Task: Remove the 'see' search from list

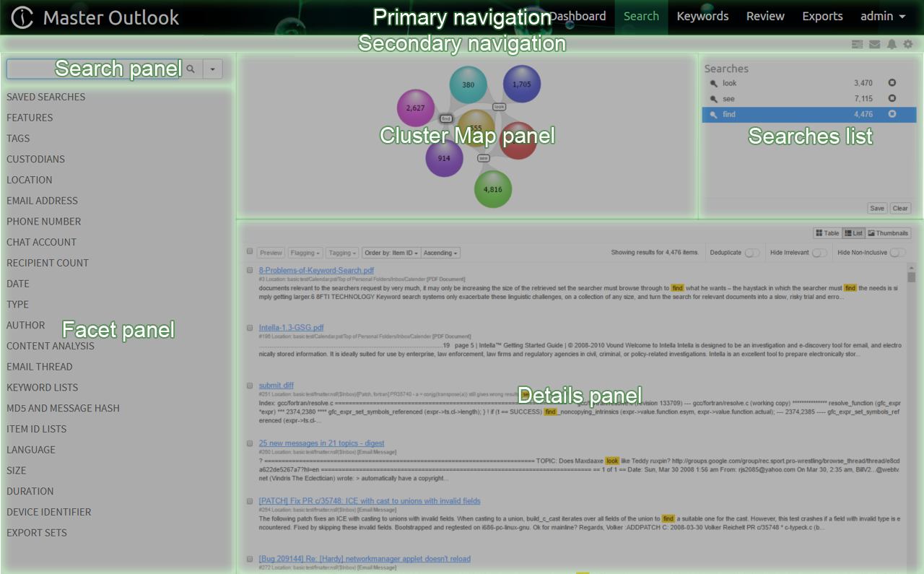Action: click(892, 98)
